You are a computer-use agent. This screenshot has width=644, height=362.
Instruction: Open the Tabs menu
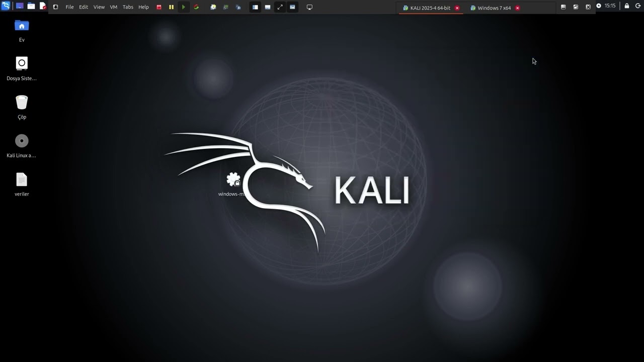tap(128, 7)
